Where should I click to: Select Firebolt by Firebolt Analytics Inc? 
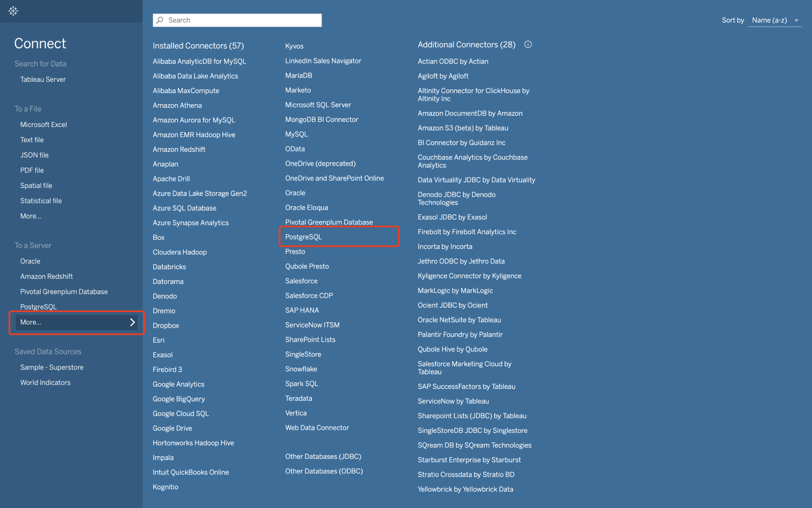[x=467, y=232]
